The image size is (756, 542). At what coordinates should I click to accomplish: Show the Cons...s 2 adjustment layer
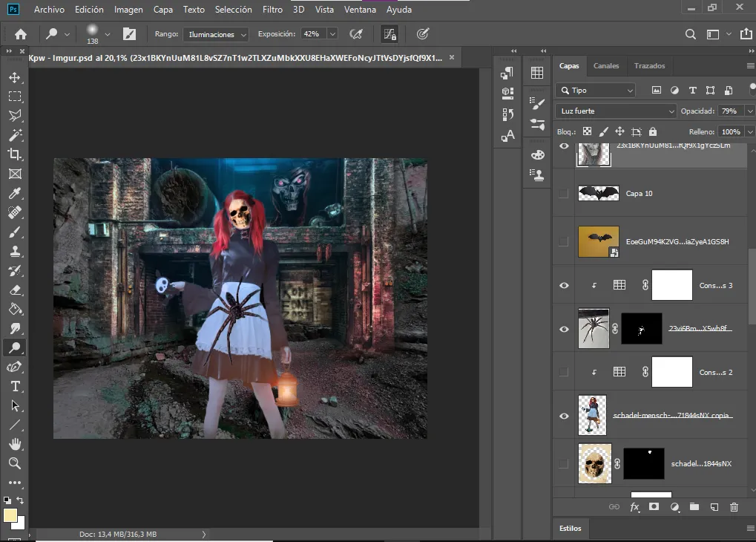pyautogui.click(x=563, y=372)
